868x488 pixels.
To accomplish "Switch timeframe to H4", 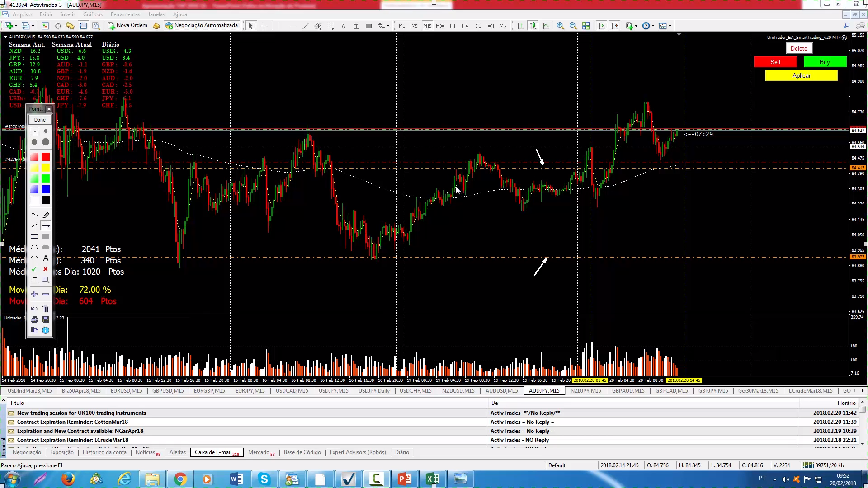I will 465,26.
